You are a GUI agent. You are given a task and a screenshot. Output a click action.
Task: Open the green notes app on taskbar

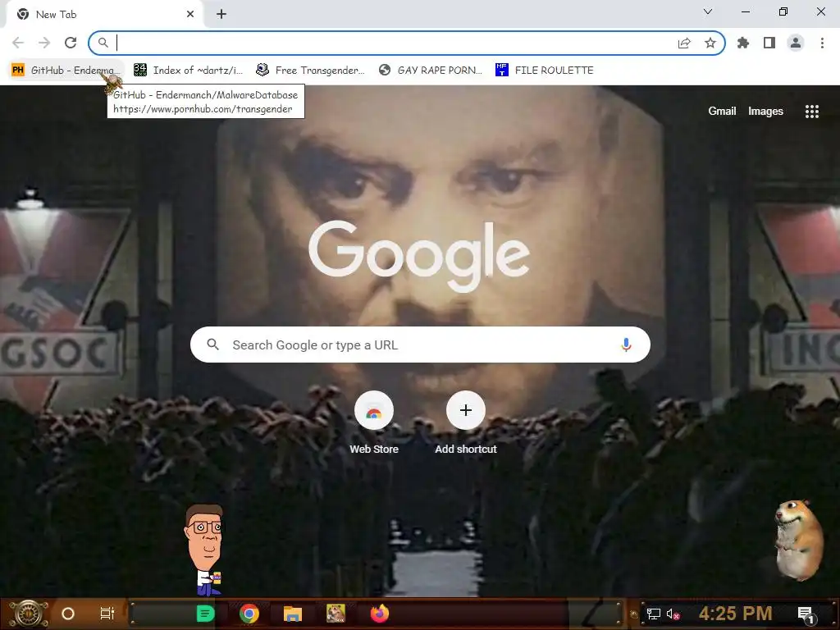[205, 614]
